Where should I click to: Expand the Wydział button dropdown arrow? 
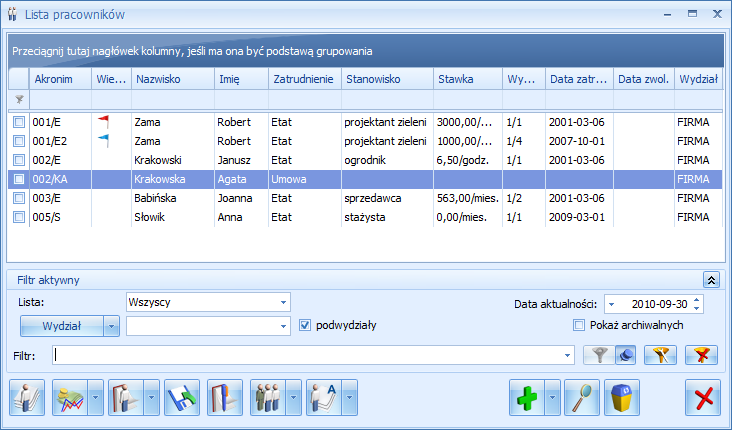pyautogui.click(x=111, y=326)
